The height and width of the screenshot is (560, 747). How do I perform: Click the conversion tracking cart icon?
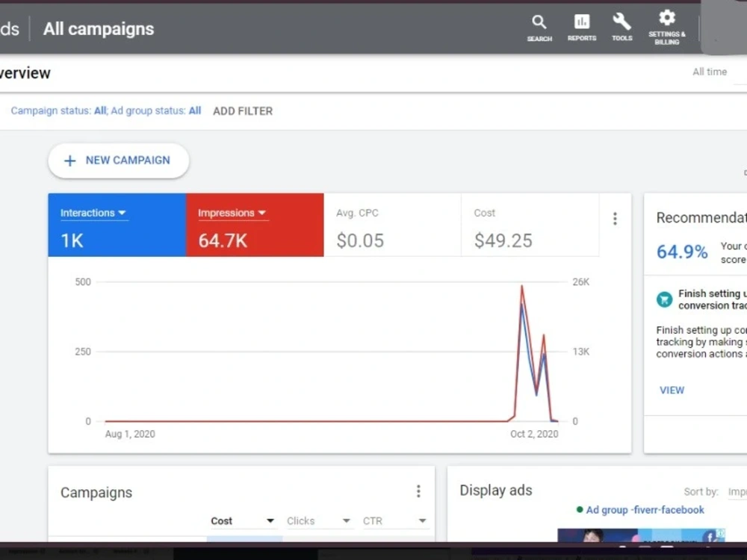click(x=664, y=299)
